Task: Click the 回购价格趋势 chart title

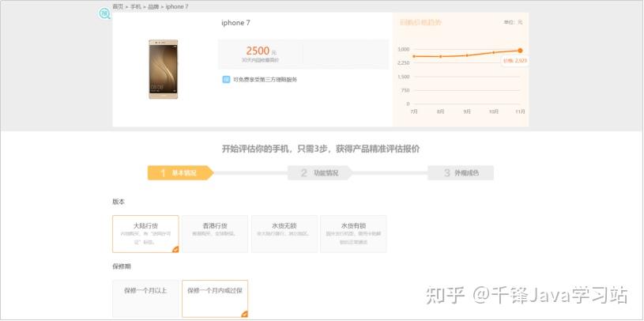Action: (420, 22)
